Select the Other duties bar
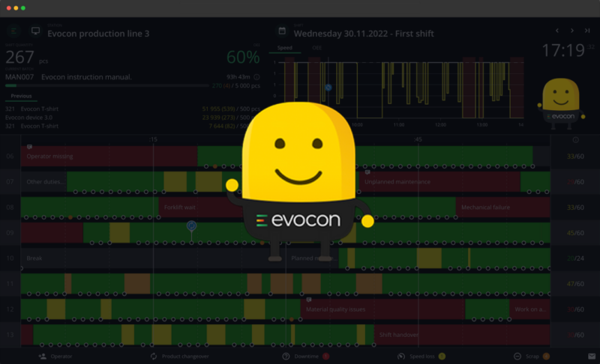The height and width of the screenshot is (364, 600). [x=44, y=181]
